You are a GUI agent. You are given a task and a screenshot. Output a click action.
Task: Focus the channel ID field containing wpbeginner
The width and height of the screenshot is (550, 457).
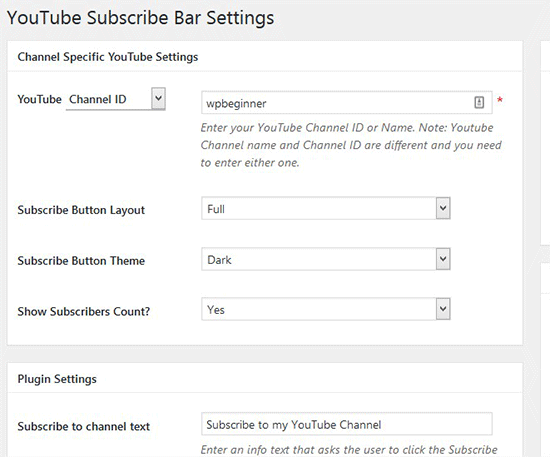tap(347, 102)
